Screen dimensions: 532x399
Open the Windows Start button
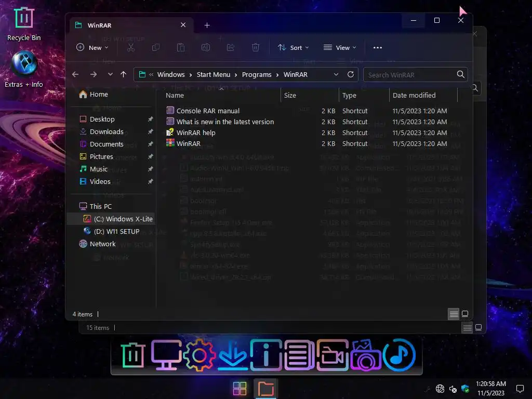pos(240,389)
